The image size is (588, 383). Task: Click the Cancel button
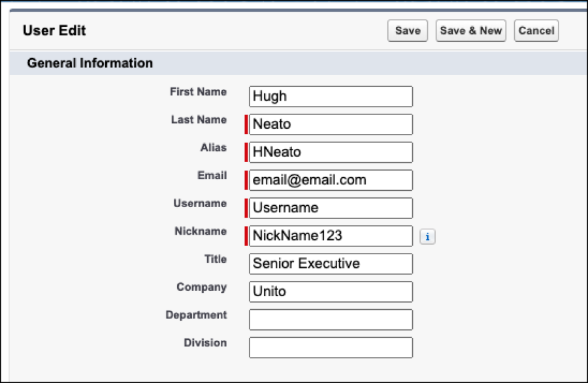536,30
